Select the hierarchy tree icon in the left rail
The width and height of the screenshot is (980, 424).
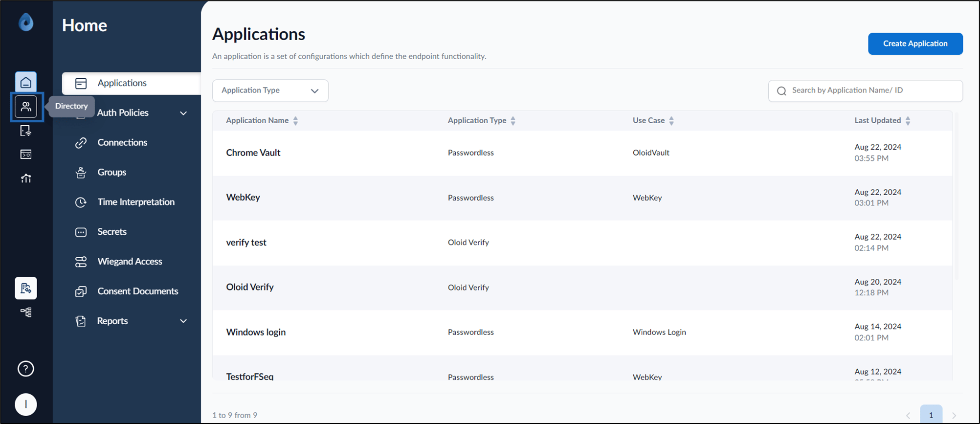click(26, 312)
